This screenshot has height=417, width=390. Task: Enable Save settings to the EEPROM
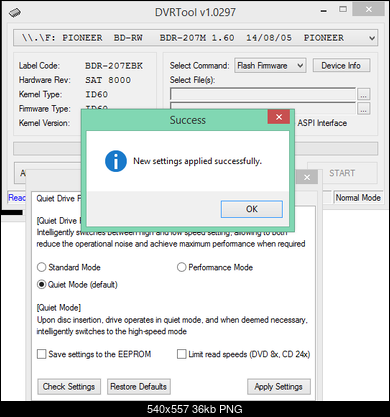41,354
